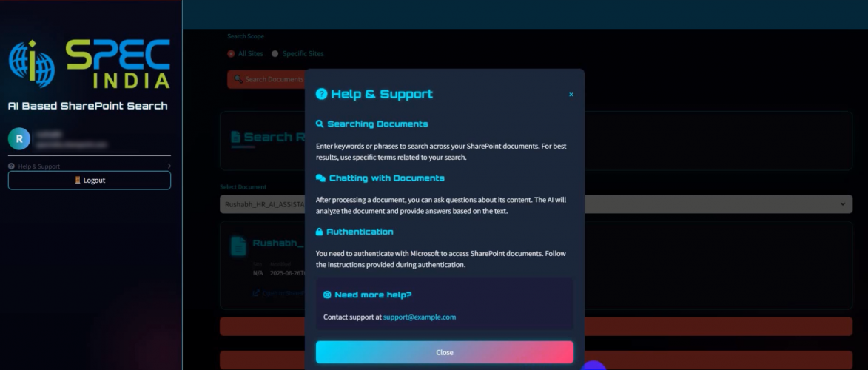Click the Searching Documents heading

tap(377, 124)
